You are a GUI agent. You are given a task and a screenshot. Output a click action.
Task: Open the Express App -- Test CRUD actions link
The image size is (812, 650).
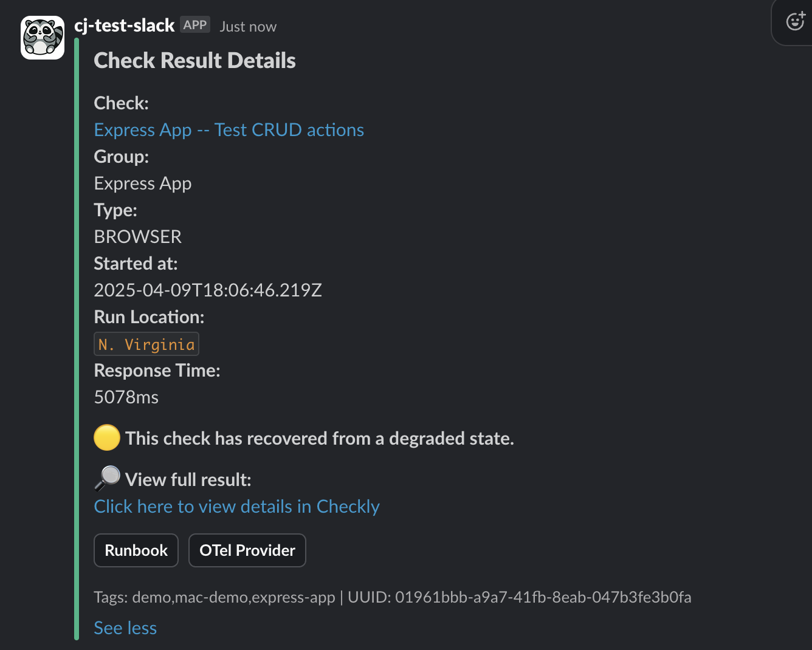(229, 129)
